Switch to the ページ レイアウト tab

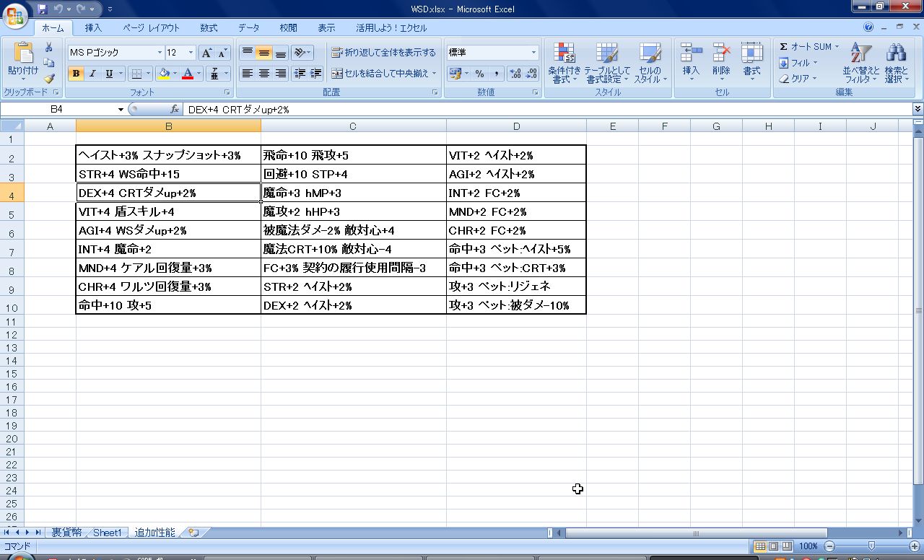151,28
